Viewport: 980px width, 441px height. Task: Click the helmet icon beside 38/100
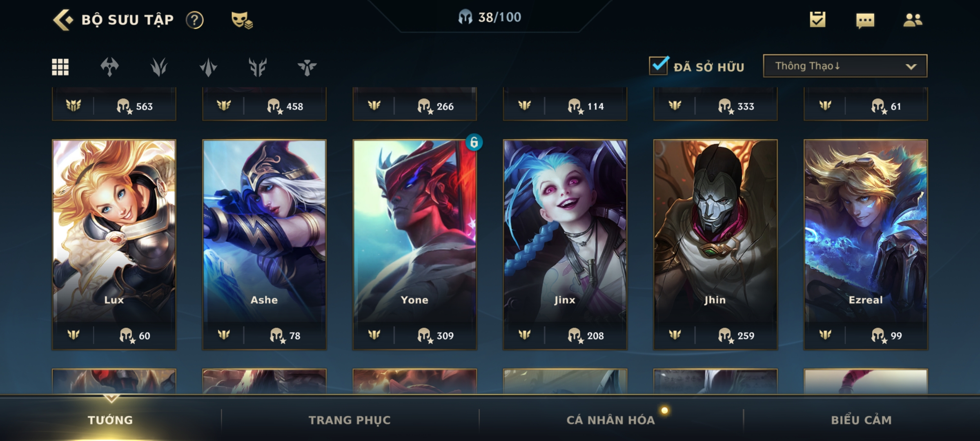(465, 18)
